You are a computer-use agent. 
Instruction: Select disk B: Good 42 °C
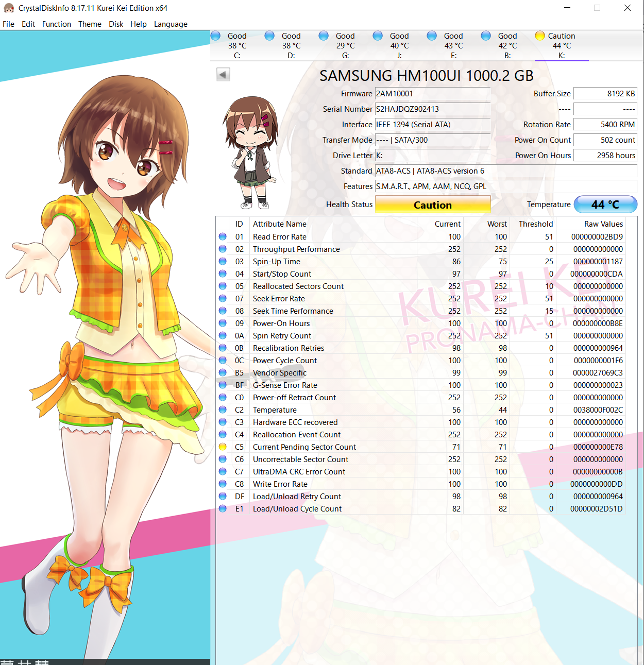(507, 45)
